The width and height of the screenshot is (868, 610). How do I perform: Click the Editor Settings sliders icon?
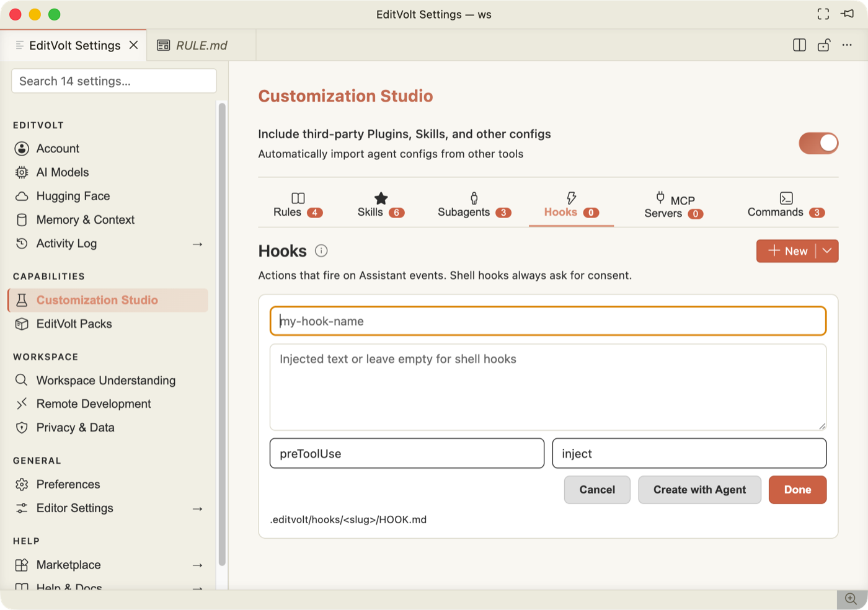tap(22, 508)
